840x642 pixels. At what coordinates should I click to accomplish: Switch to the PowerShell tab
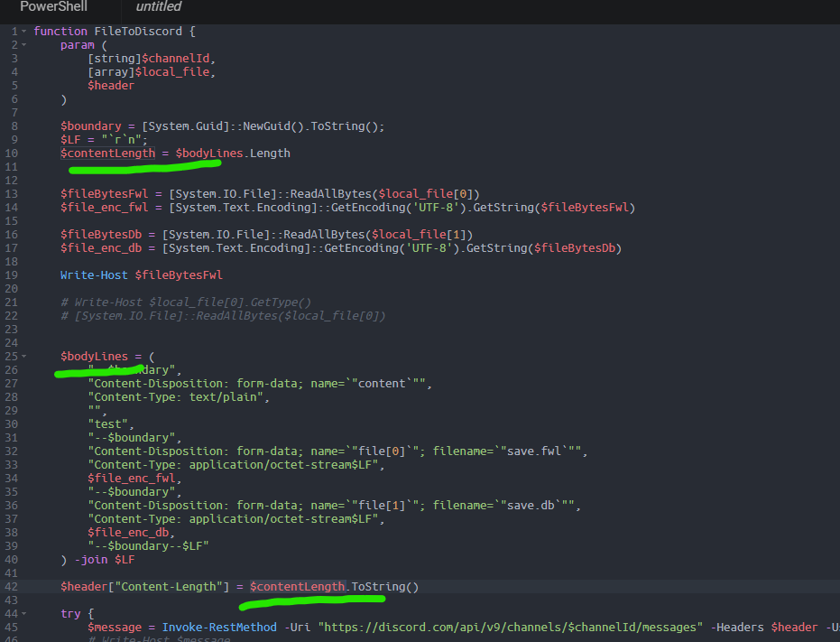click(53, 7)
